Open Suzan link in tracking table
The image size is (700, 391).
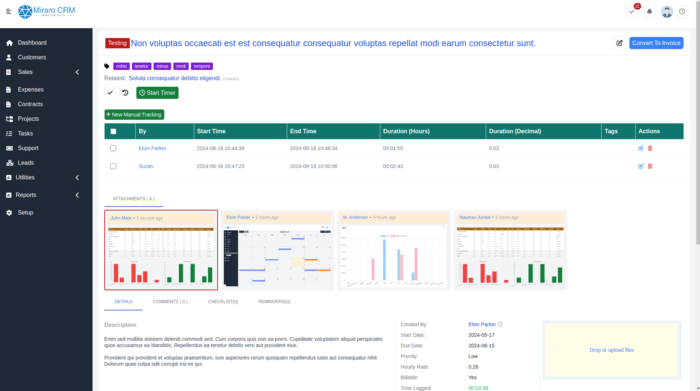click(x=146, y=166)
